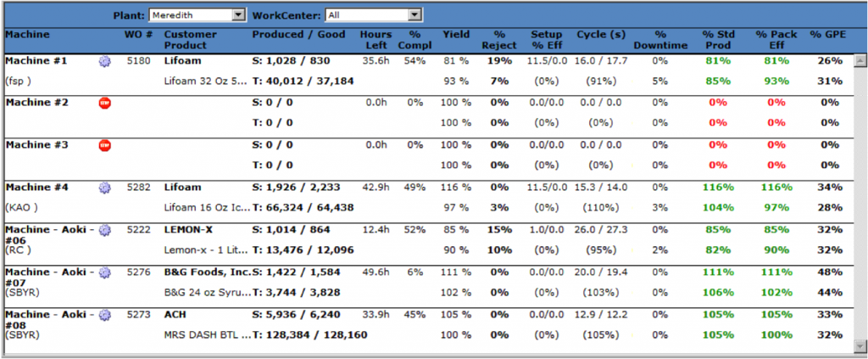The width and height of the screenshot is (868, 359).
Task: Click % GPE value 48%
Action: [x=830, y=272]
